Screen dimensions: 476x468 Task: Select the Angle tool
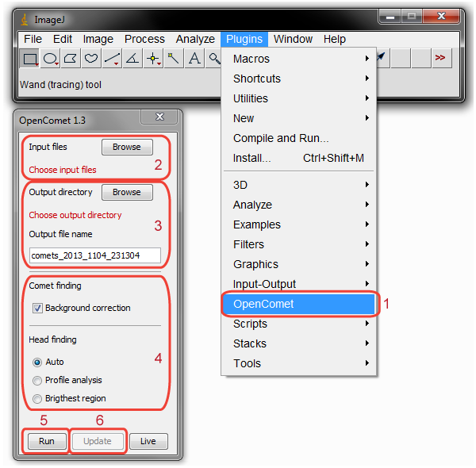coord(133,58)
